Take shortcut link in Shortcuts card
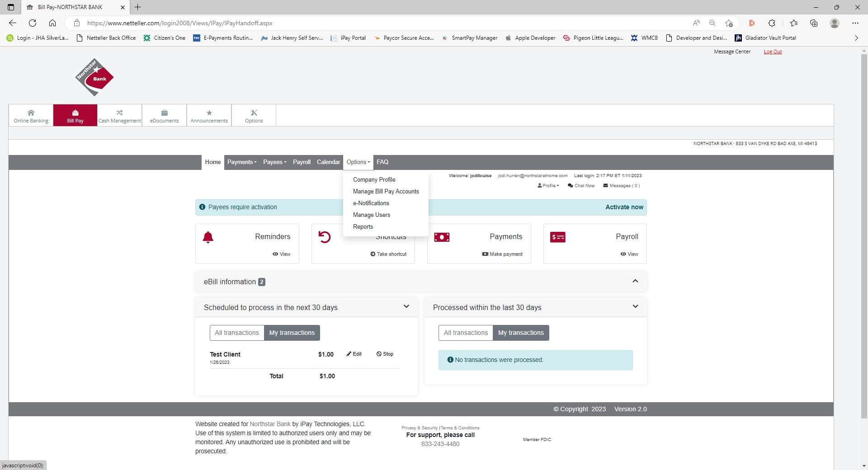 (x=388, y=254)
